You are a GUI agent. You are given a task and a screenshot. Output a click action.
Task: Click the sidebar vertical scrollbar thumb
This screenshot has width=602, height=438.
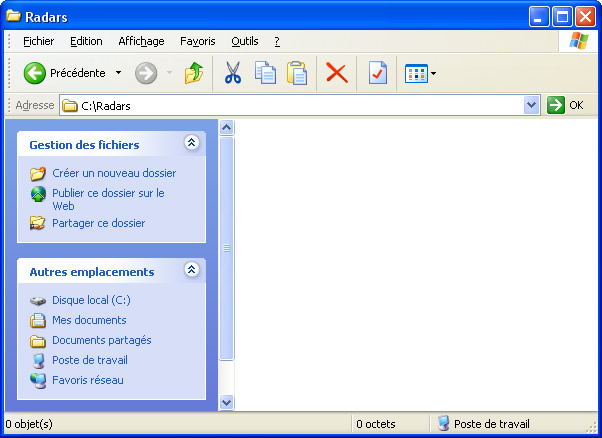click(227, 248)
